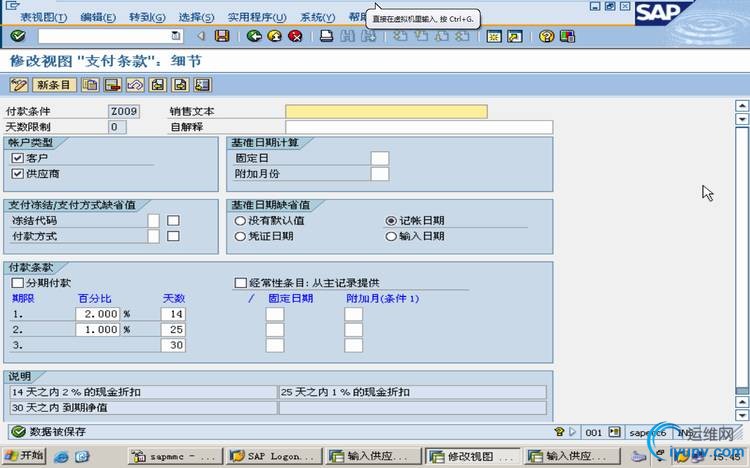Click the 数据被保存 status message icon

(x=18, y=432)
